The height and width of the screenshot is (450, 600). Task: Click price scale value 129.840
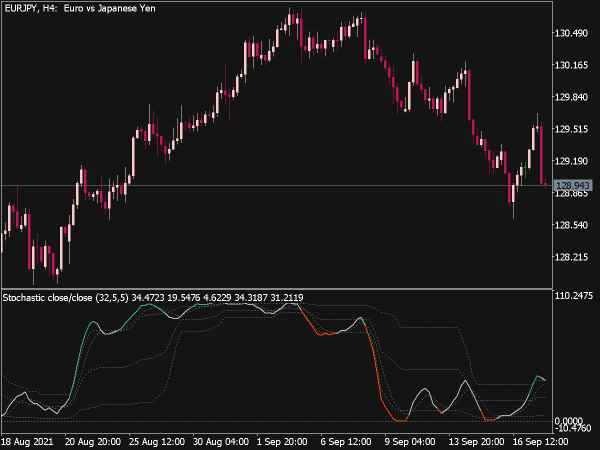[x=571, y=97]
